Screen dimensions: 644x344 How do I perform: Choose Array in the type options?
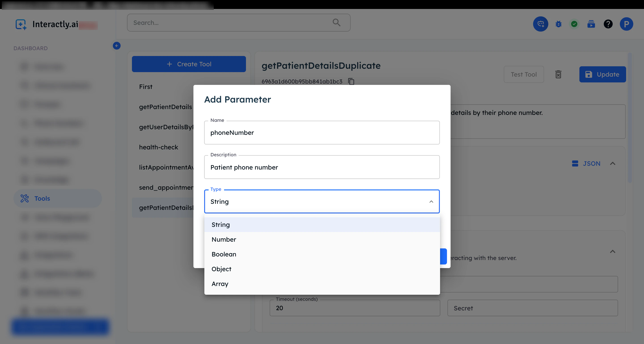220,284
